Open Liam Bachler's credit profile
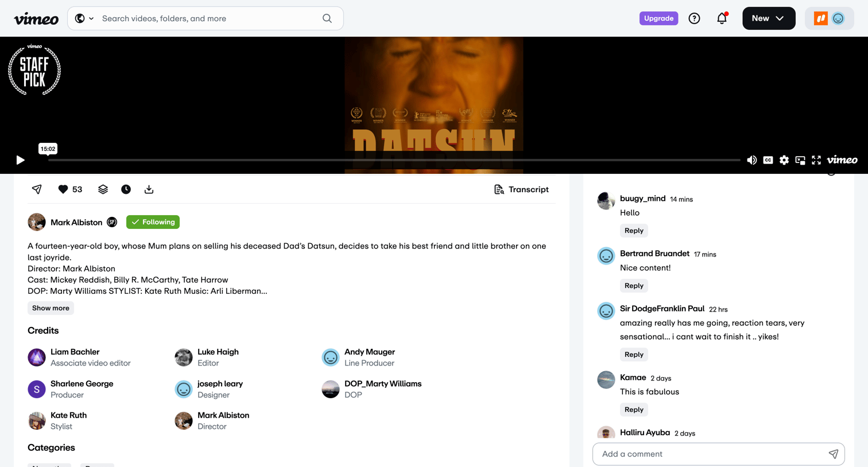 coord(75,352)
